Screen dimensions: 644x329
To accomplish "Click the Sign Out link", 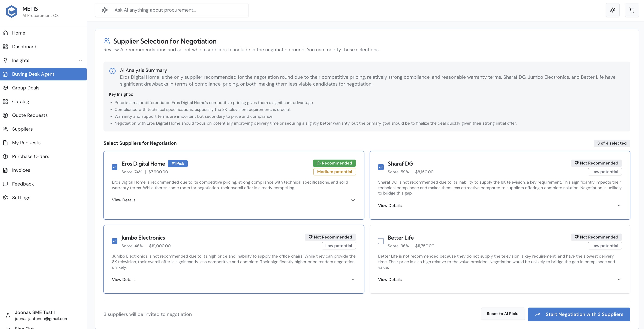I will [24, 327].
